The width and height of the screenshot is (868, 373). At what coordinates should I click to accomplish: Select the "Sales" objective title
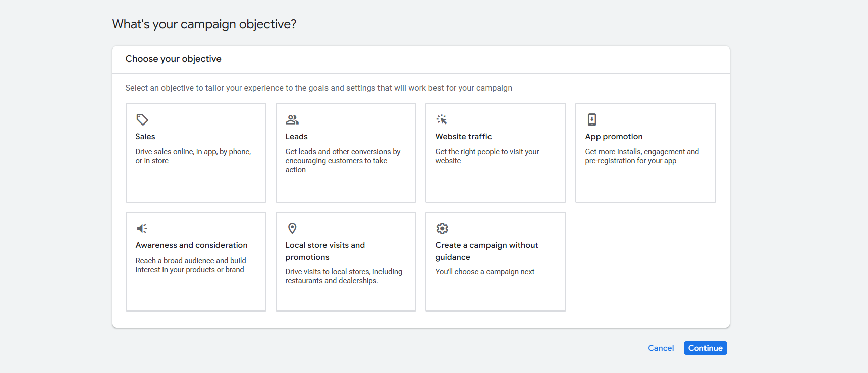145,137
